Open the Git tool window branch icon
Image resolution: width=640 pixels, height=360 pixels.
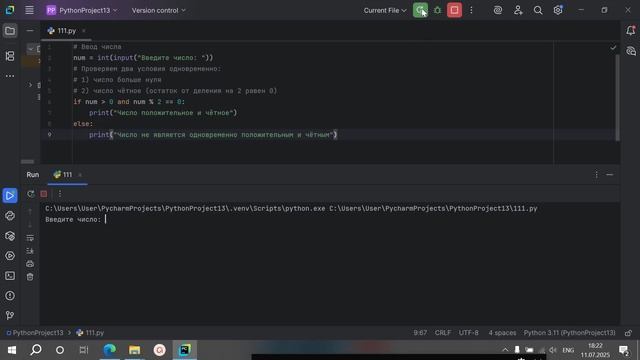(10, 315)
